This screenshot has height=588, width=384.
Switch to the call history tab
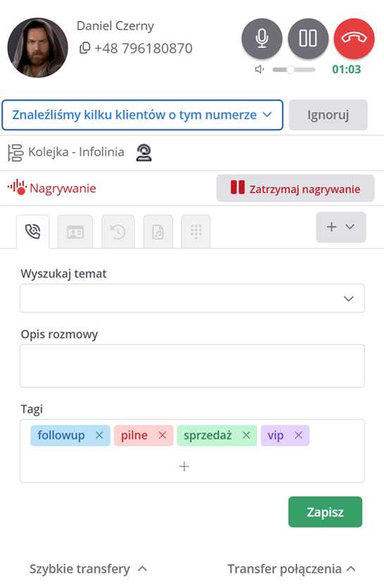(118, 232)
